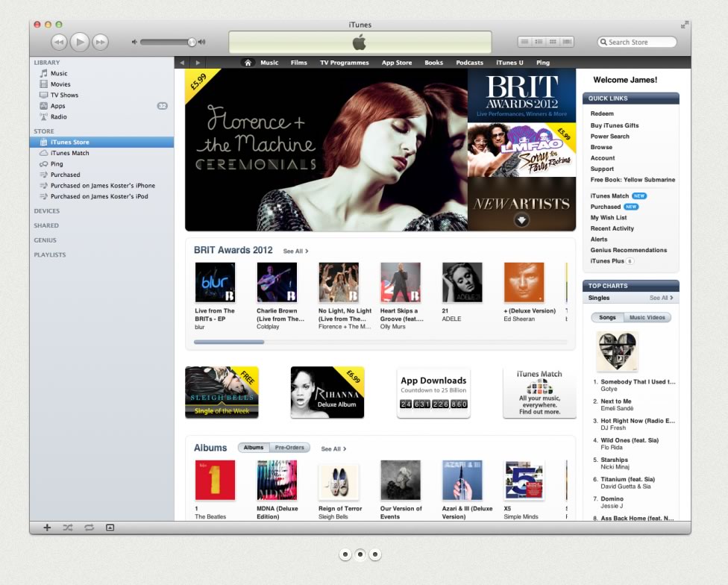Expand the New Artists down arrow
This screenshot has height=585, width=728.
[x=521, y=219]
